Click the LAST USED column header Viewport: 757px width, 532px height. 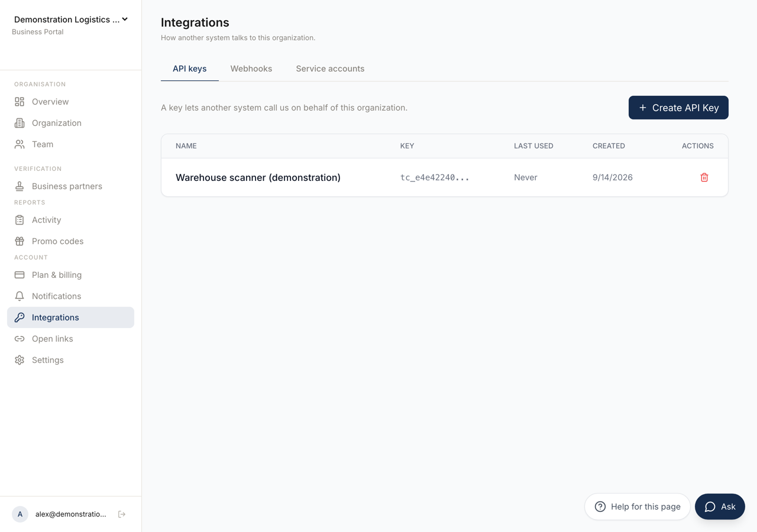533,146
